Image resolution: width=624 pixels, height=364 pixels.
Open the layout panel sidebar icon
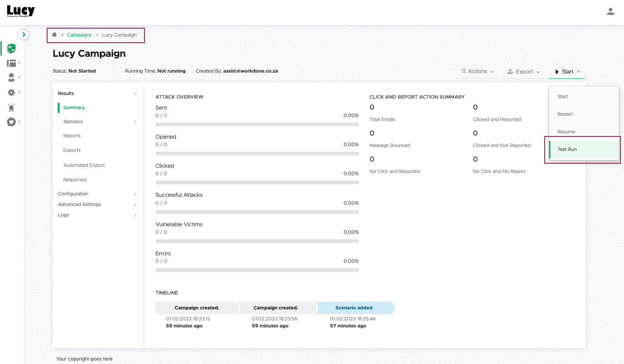[x=11, y=63]
